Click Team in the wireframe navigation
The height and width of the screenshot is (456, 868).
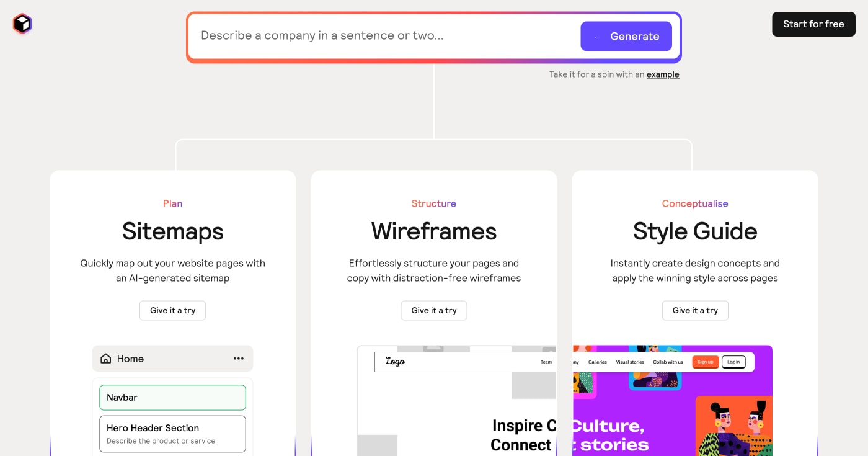coord(545,362)
